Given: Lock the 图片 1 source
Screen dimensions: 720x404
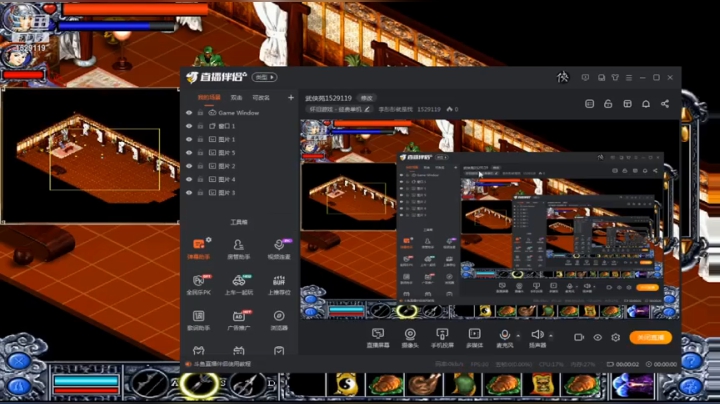Looking at the screenshot, I should point(200,139).
